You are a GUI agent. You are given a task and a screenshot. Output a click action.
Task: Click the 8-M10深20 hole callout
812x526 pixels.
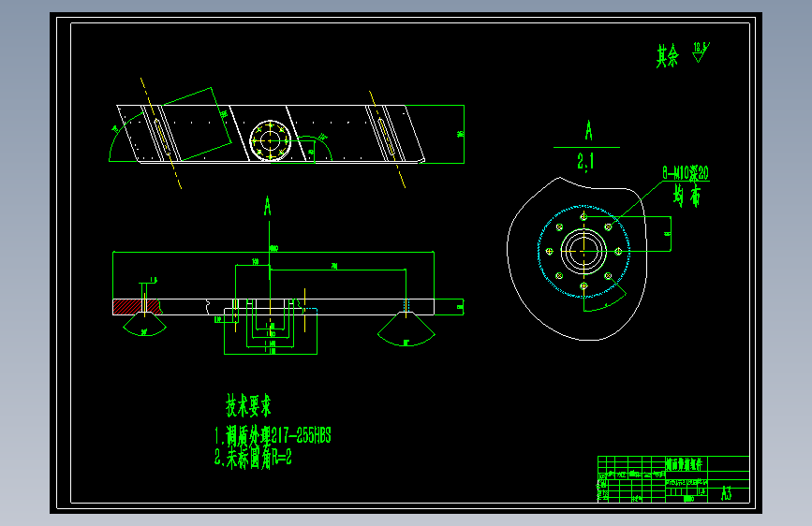tap(686, 173)
